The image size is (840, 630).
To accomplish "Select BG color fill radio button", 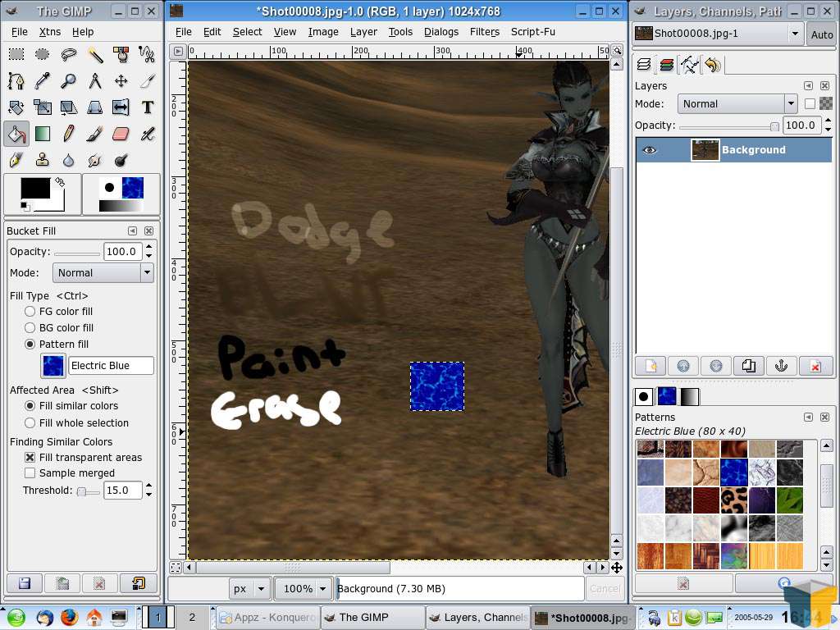I will [30, 327].
